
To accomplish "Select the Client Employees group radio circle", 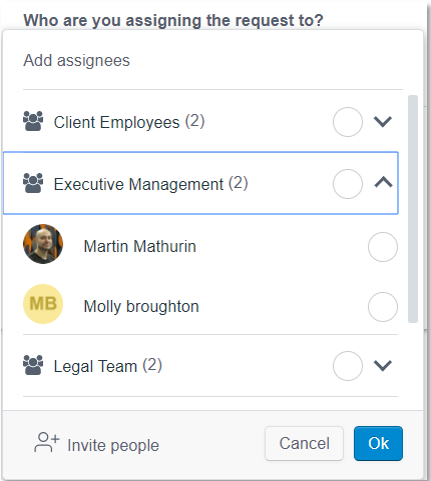I will coord(348,122).
